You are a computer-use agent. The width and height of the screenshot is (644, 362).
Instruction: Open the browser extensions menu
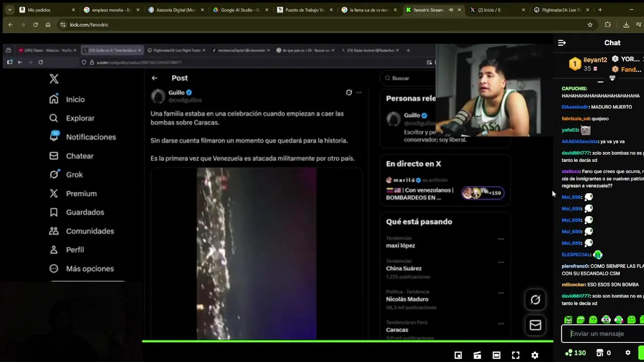tap(607, 25)
